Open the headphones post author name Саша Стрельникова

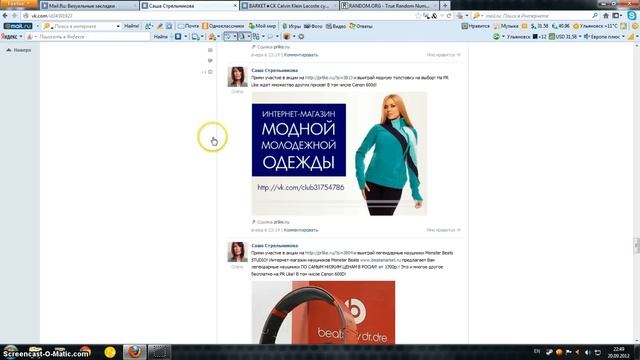[x=274, y=246]
